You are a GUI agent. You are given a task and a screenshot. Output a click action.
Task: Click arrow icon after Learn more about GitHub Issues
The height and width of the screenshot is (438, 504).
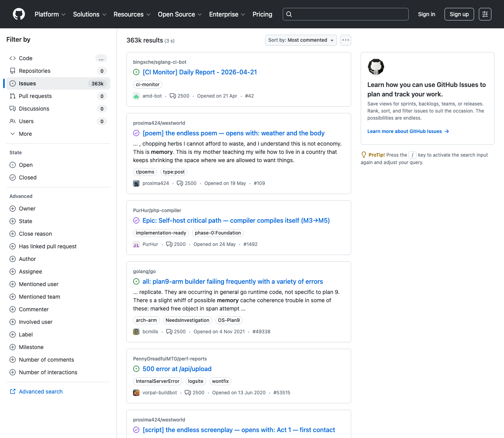tap(447, 131)
